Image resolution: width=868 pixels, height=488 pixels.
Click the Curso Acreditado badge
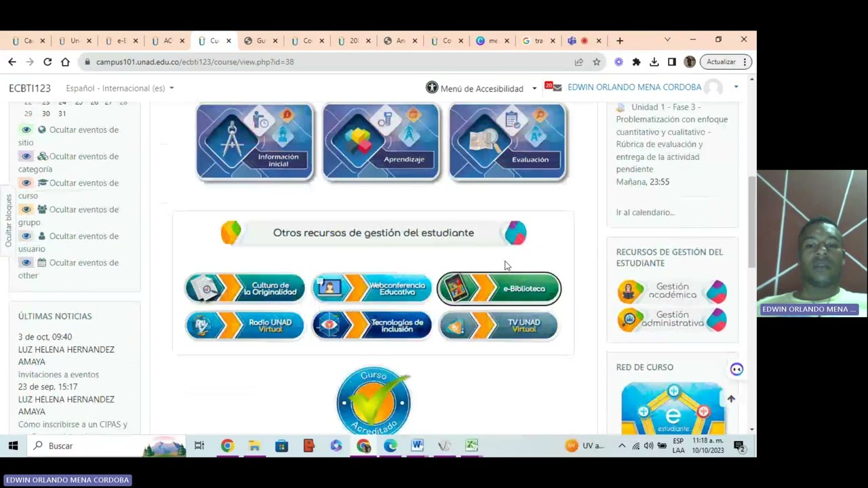(374, 401)
